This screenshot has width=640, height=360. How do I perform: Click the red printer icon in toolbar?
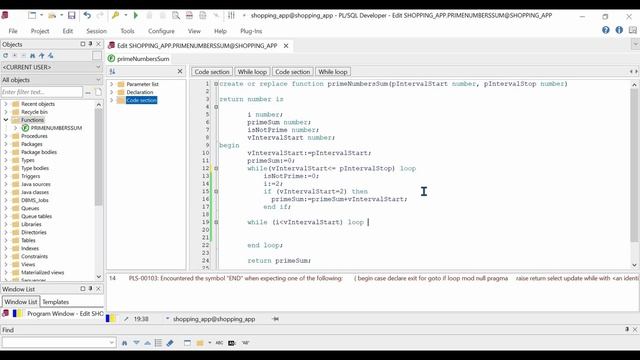pos(189,16)
